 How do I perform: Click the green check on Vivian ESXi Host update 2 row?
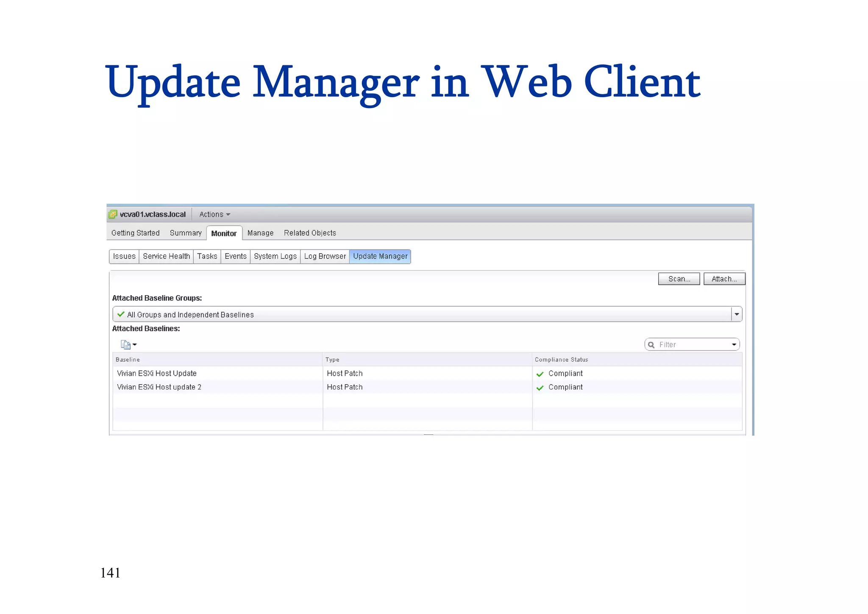click(x=540, y=388)
